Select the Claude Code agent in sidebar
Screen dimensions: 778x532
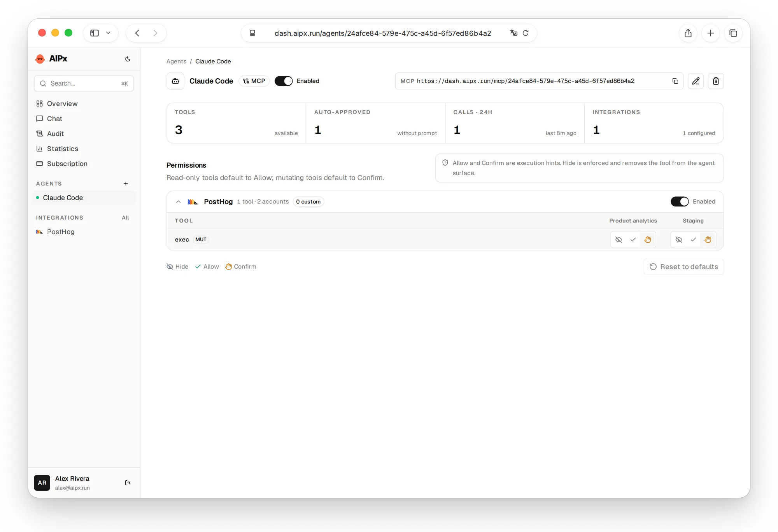[x=84, y=198]
